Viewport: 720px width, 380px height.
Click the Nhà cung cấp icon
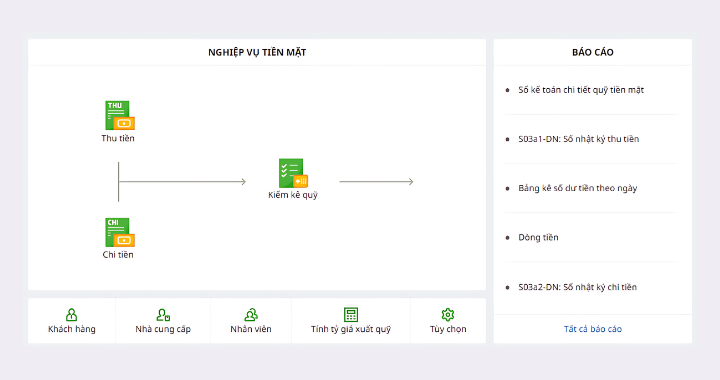coord(163,314)
